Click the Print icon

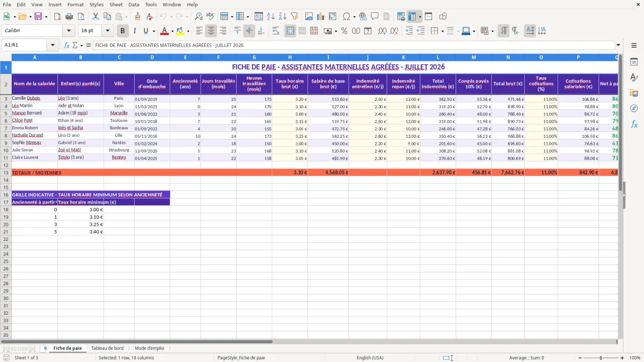69,17
